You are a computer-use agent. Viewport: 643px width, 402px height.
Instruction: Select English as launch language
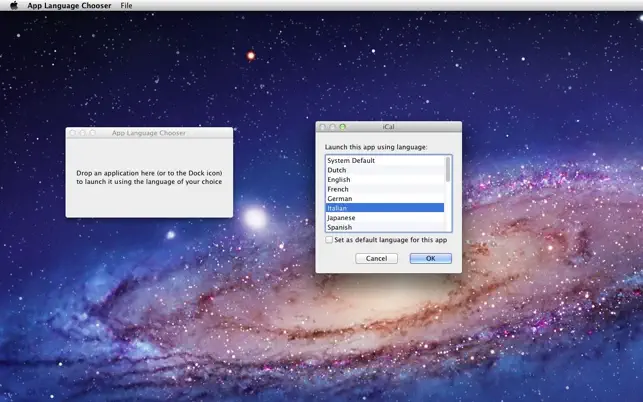click(x=385, y=180)
